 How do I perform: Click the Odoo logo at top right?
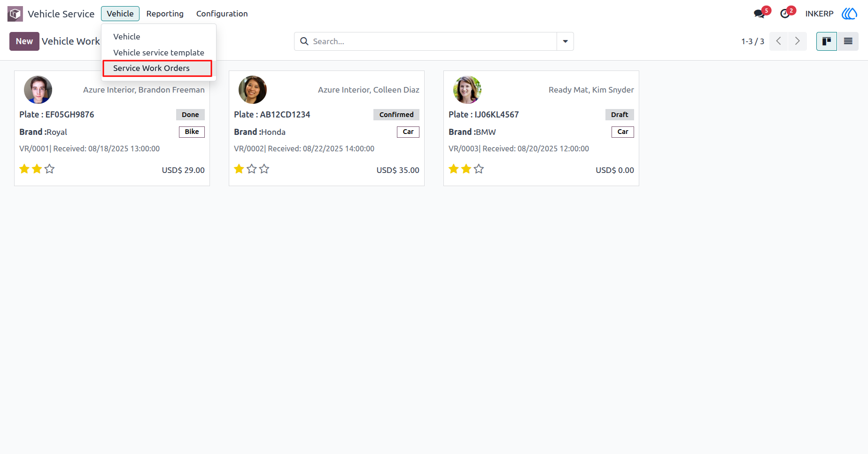(x=849, y=14)
